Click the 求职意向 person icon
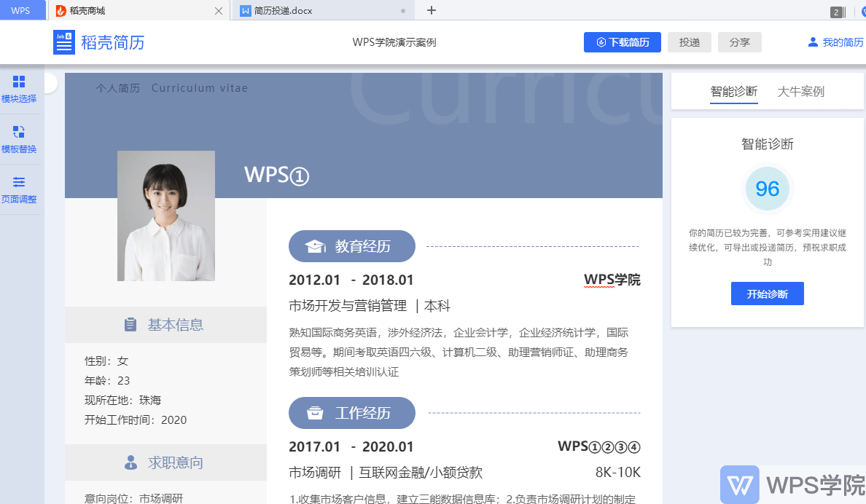The height and width of the screenshot is (504, 866). [131, 462]
